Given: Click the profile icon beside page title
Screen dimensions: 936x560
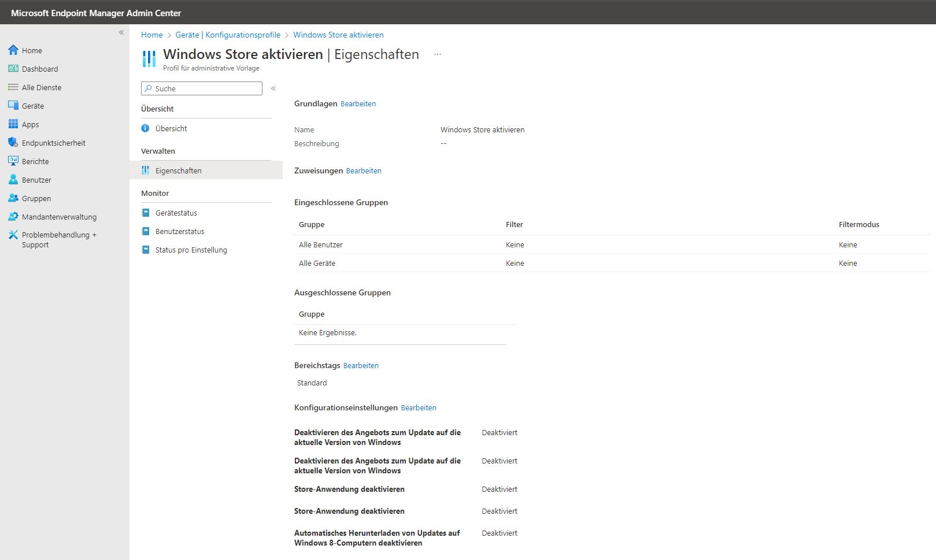Looking at the screenshot, I should tap(149, 58).
